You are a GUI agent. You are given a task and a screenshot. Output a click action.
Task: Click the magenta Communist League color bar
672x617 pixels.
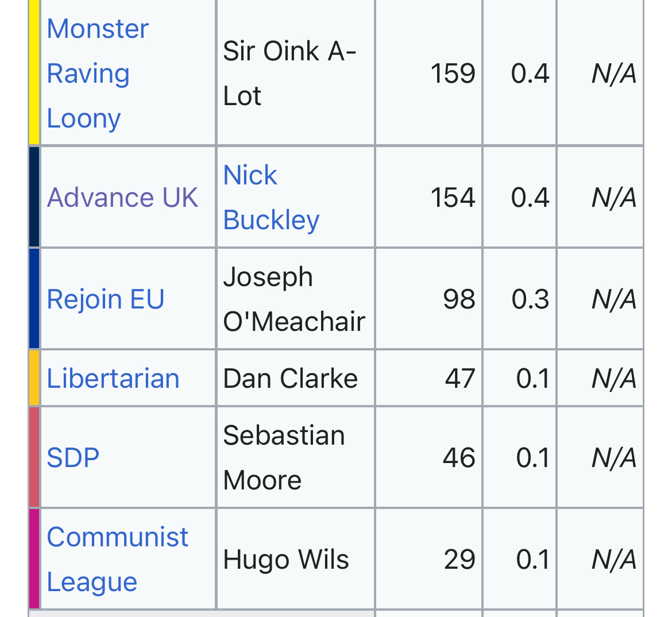34,559
